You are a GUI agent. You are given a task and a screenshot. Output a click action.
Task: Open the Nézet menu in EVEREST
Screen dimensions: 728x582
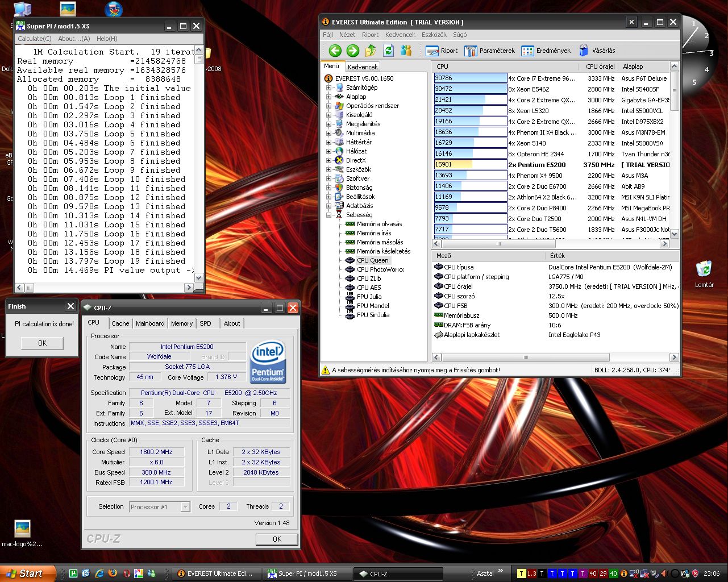[347, 35]
